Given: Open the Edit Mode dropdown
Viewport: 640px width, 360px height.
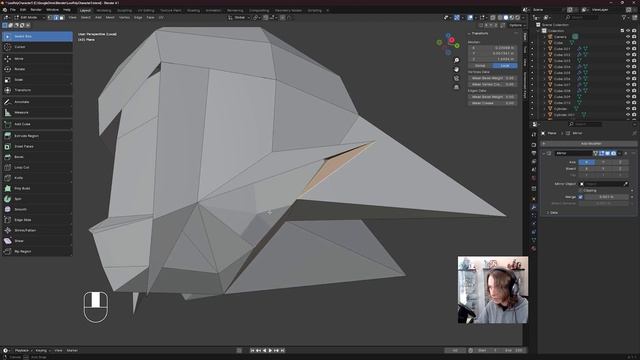Looking at the screenshot, I should tap(29, 18).
